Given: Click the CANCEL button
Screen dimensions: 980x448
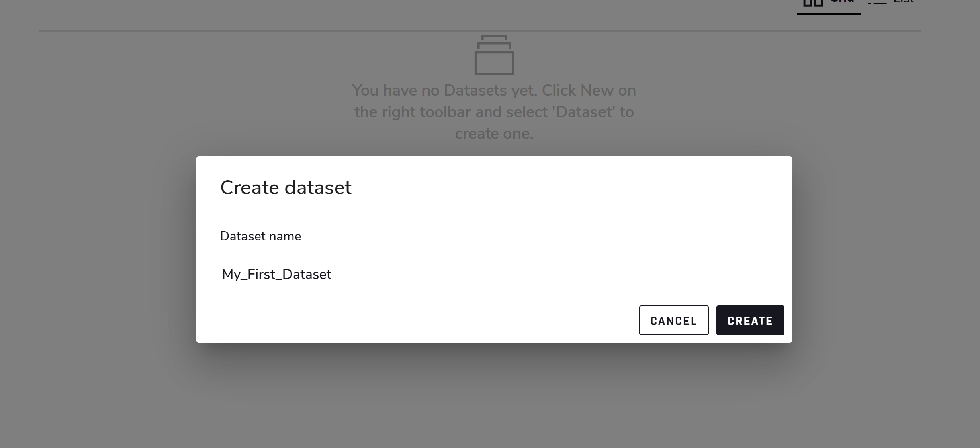Looking at the screenshot, I should coord(673,320).
